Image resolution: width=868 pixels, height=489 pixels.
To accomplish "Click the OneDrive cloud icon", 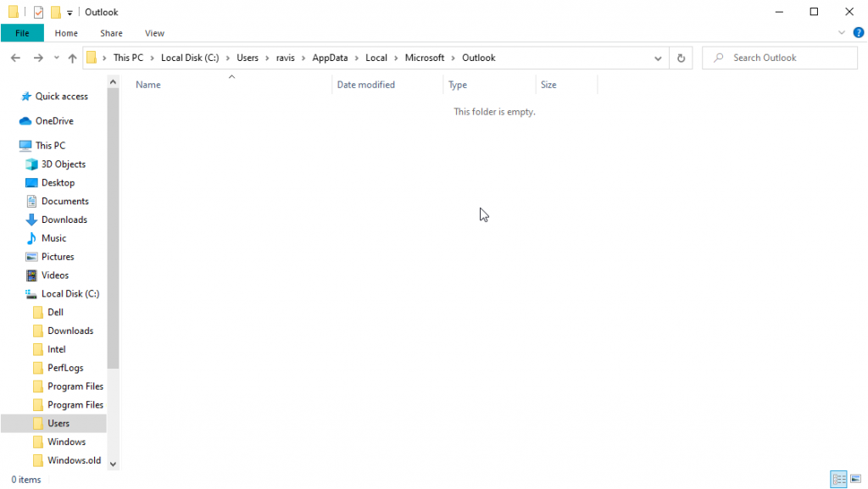I will pos(25,121).
